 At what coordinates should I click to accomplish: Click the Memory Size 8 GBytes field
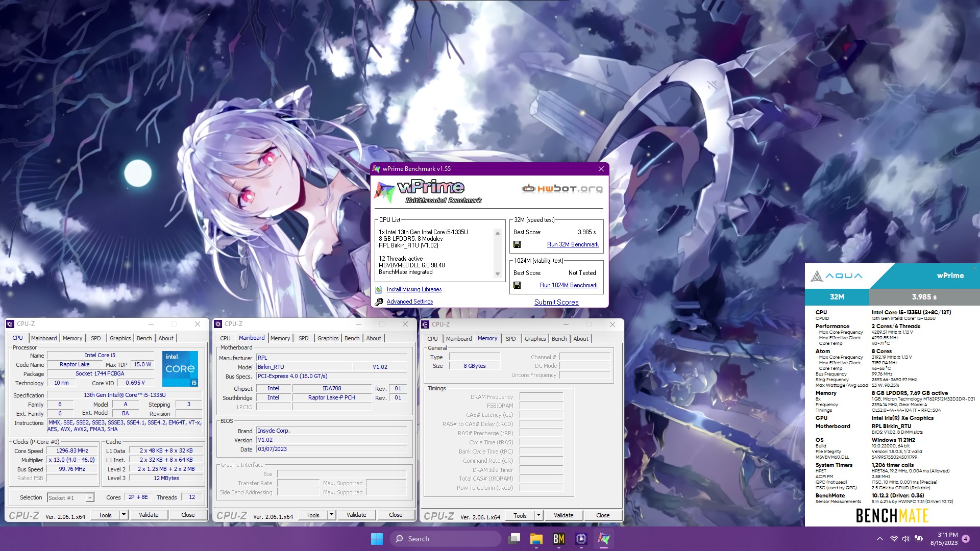pos(475,366)
